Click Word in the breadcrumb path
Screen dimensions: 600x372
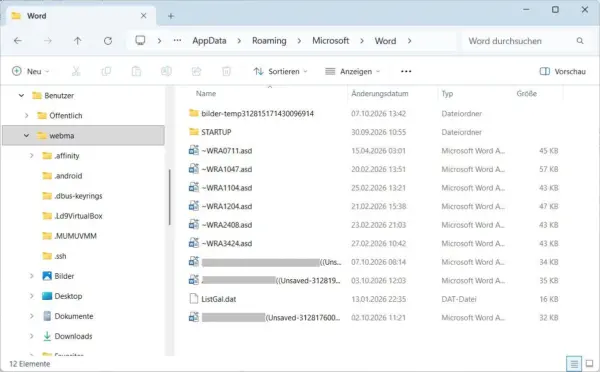pos(385,41)
